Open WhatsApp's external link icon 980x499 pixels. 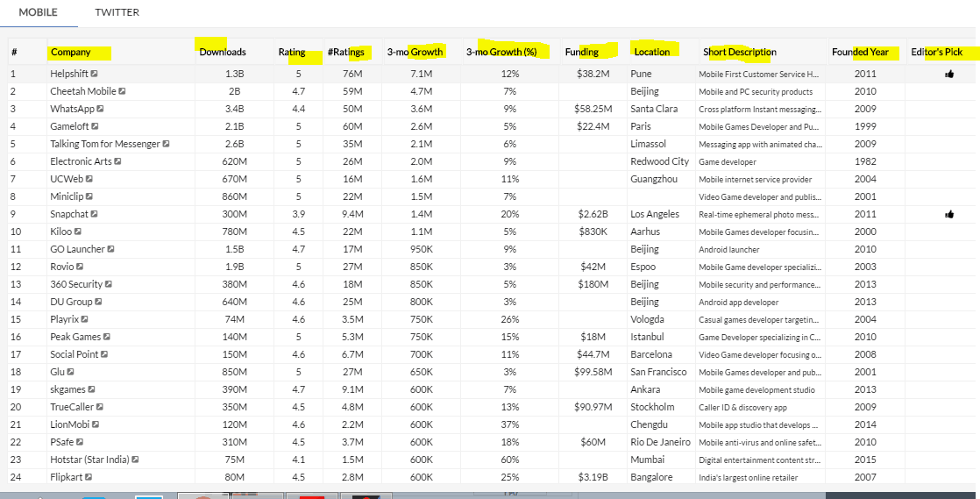100,109
